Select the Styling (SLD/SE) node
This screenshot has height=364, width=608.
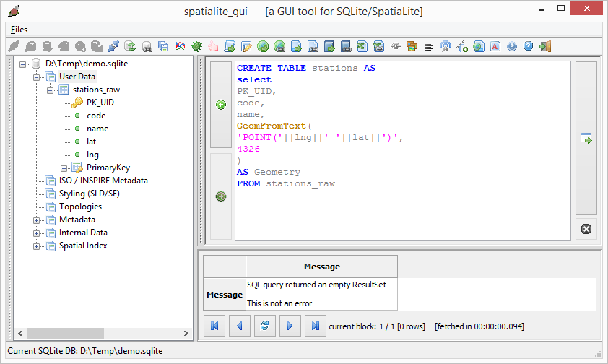(x=90, y=194)
